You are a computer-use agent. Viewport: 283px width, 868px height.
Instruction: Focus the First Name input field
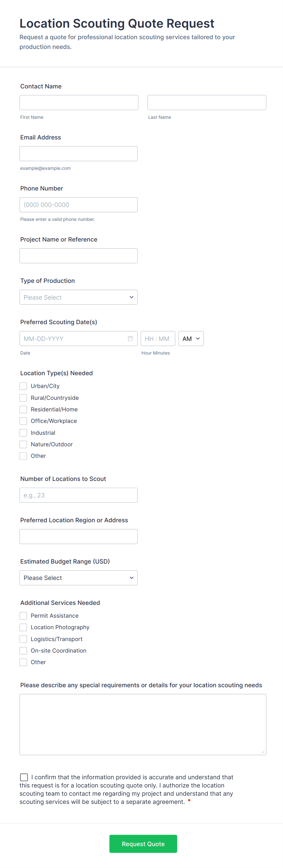point(79,102)
